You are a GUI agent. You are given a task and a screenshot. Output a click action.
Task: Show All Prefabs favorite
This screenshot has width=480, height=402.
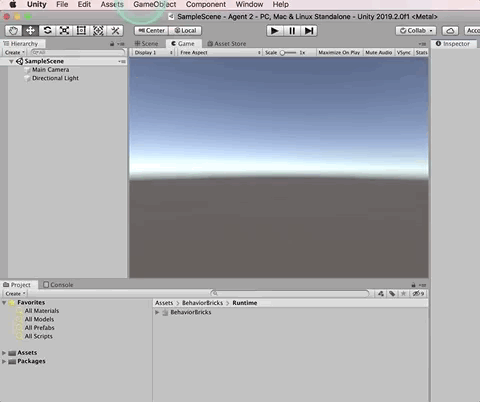coord(39,328)
